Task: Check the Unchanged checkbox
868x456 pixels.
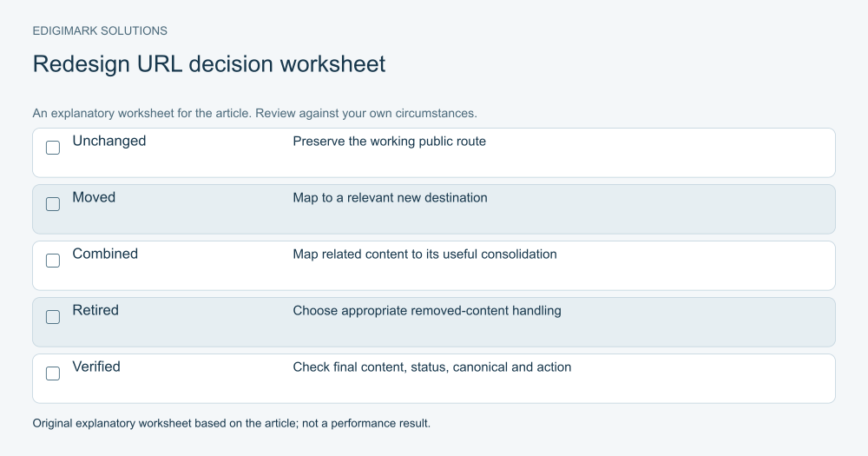Action: [x=53, y=148]
